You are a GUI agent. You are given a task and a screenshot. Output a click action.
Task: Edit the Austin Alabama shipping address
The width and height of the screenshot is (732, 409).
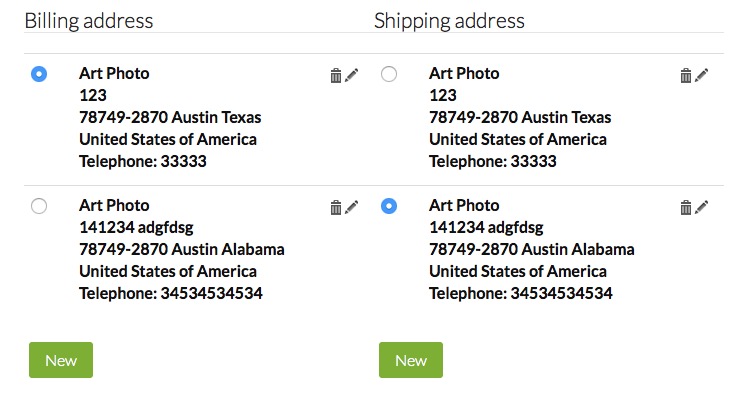(702, 207)
